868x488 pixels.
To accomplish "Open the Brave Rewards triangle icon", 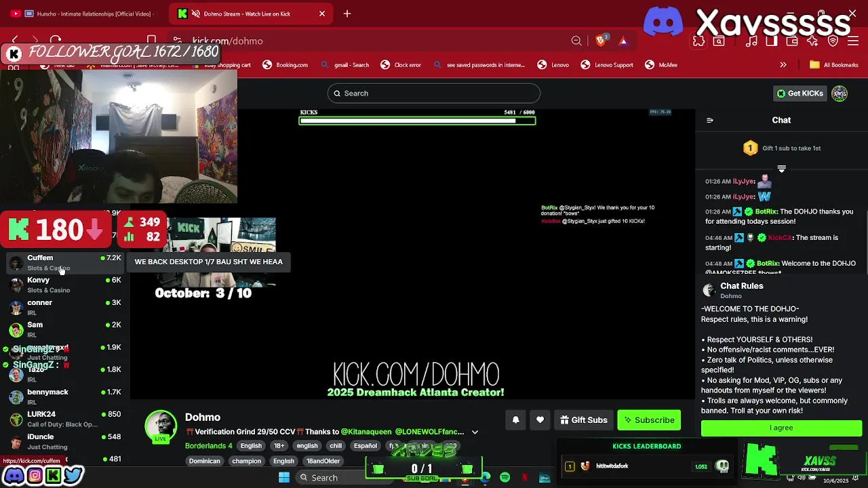I will coord(623,41).
